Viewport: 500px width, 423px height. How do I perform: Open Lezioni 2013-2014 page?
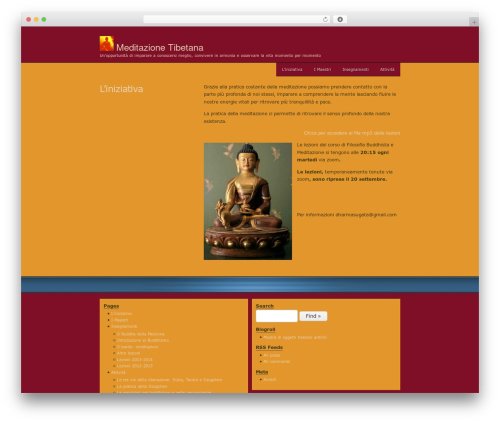(135, 360)
